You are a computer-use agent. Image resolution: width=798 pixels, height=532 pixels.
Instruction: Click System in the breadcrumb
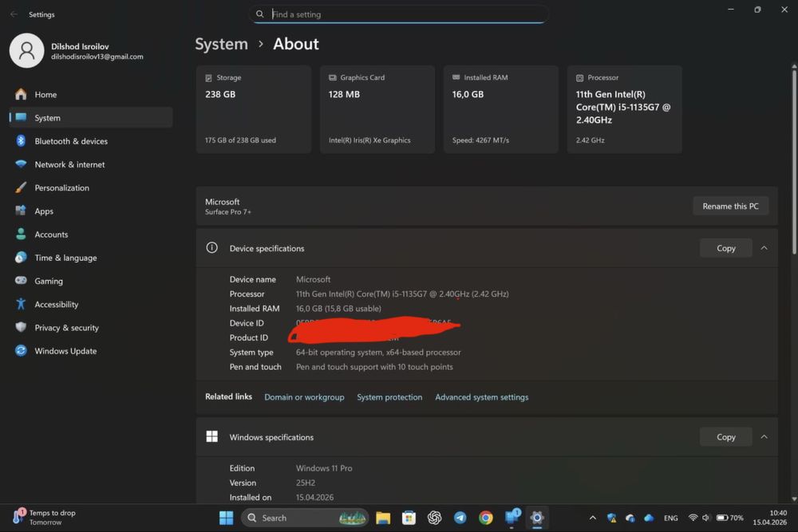[221, 44]
